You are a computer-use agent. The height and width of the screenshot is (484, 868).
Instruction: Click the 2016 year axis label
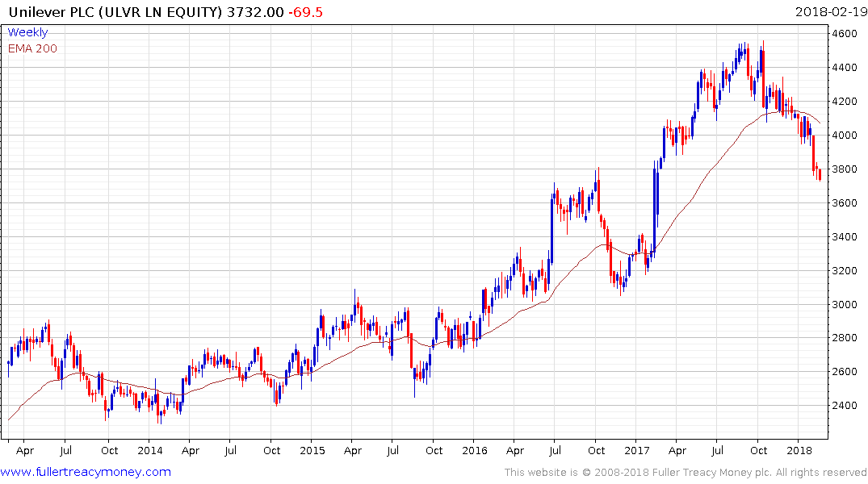coord(475,450)
